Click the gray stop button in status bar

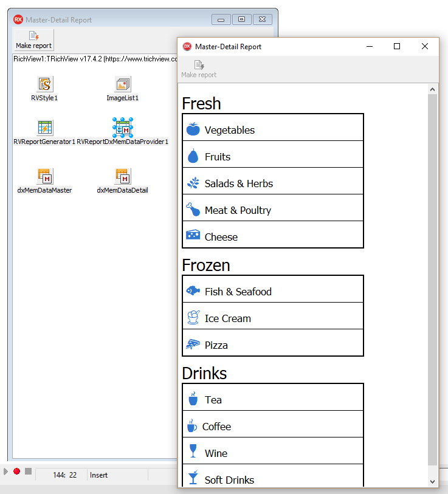point(29,471)
